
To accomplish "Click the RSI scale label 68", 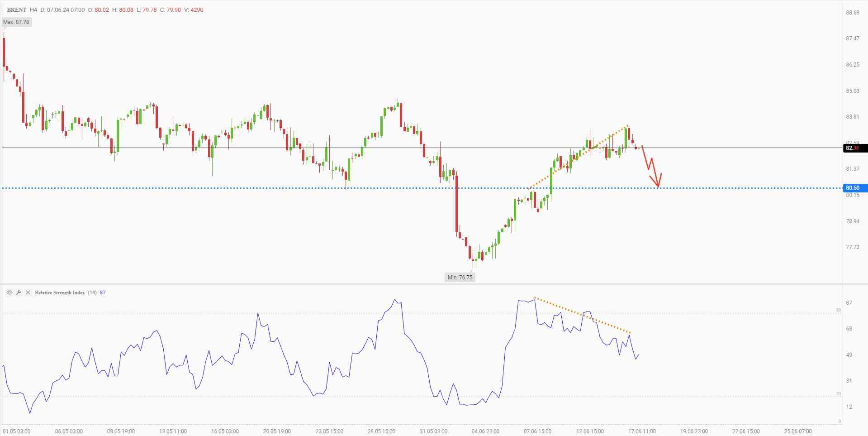I will pos(849,329).
